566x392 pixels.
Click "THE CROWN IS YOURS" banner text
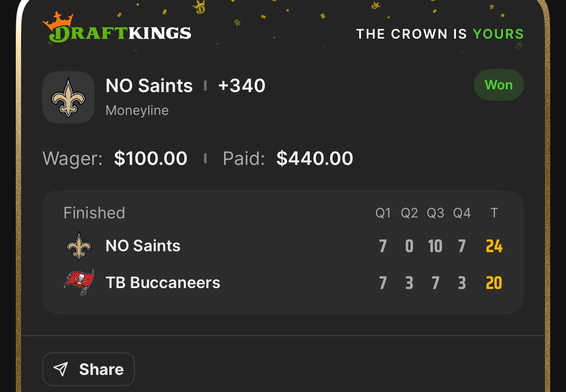(440, 34)
